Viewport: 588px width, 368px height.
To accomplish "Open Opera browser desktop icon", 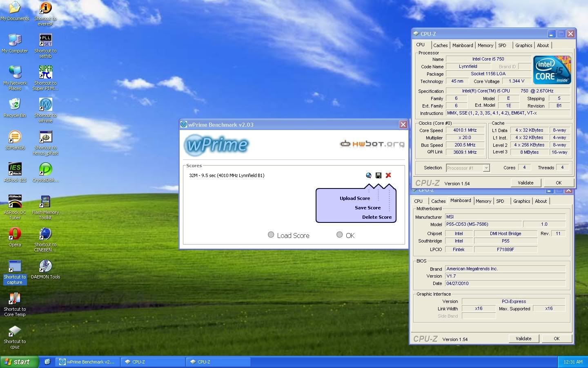I will [15, 237].
